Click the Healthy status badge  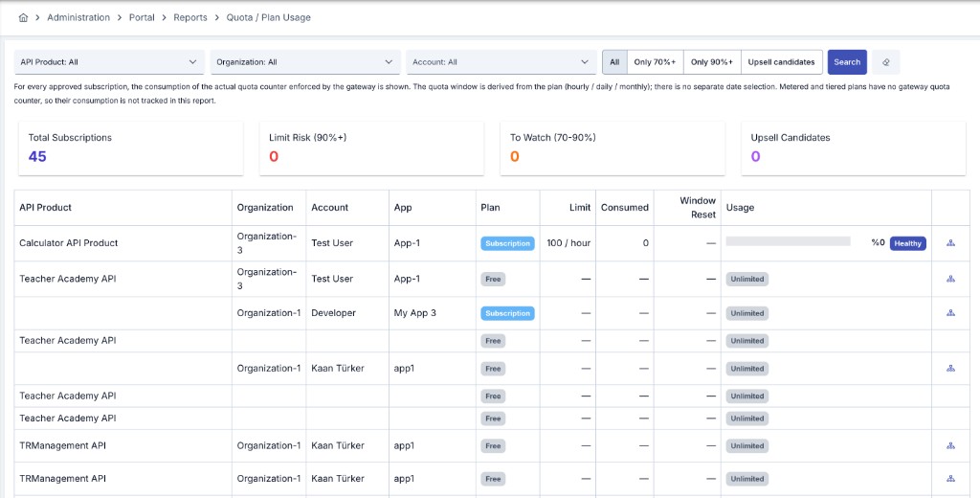[x=907, y=243]
